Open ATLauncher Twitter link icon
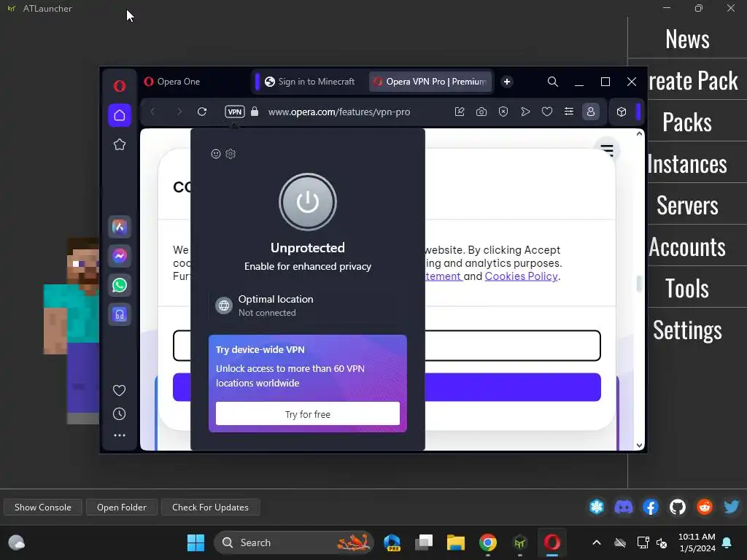Image resolution: width=747 pixels, height=560 pixels. click(731, 507)
